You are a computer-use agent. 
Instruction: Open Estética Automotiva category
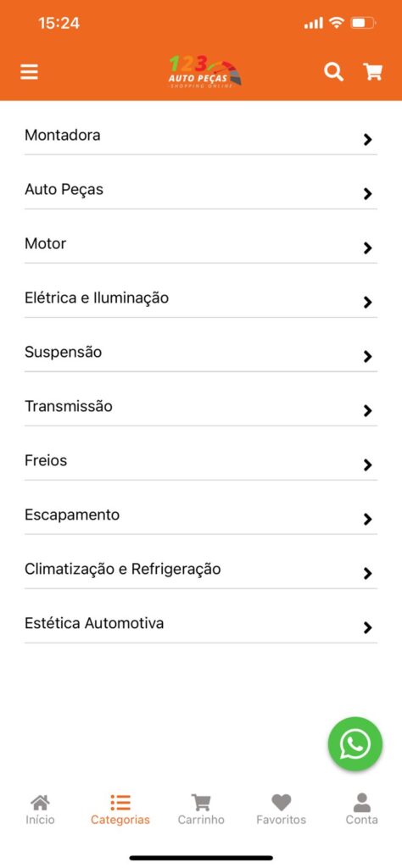(200, 623)
